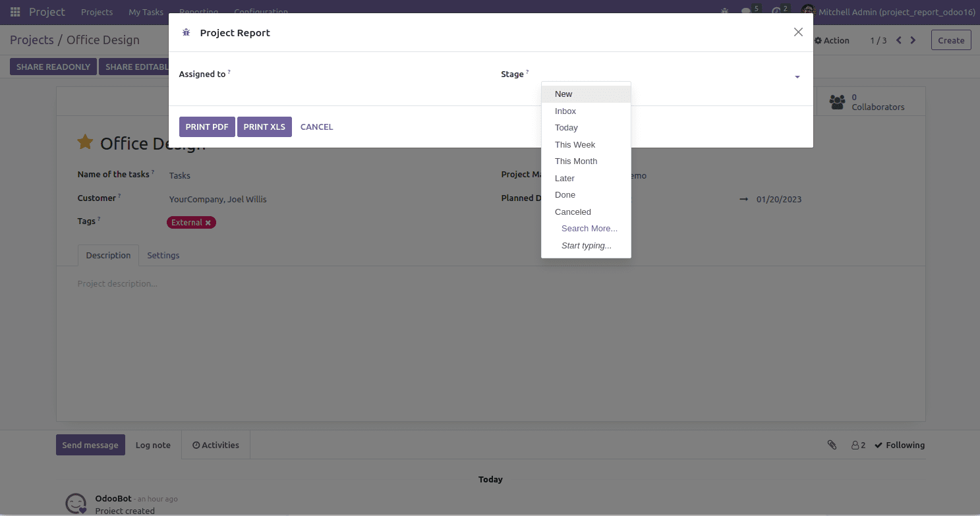This screenshot has height=516, width=980.
Task: Close the Project Report dialog
Action: click(798, 32)
